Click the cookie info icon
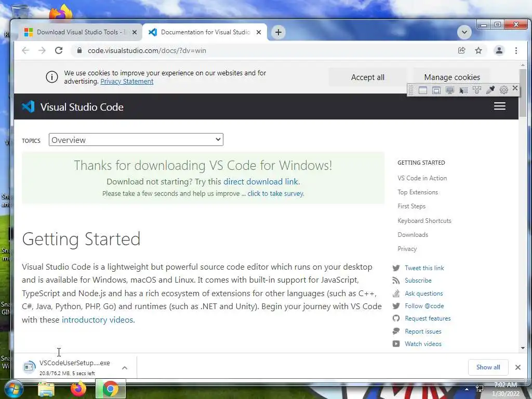Screen dimensions: 532x399 [x=52, y=77]
